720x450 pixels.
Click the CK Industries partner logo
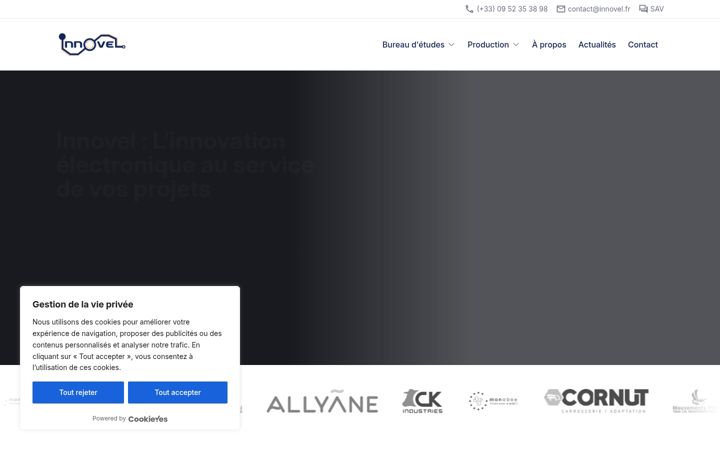[x=422, y=401]
